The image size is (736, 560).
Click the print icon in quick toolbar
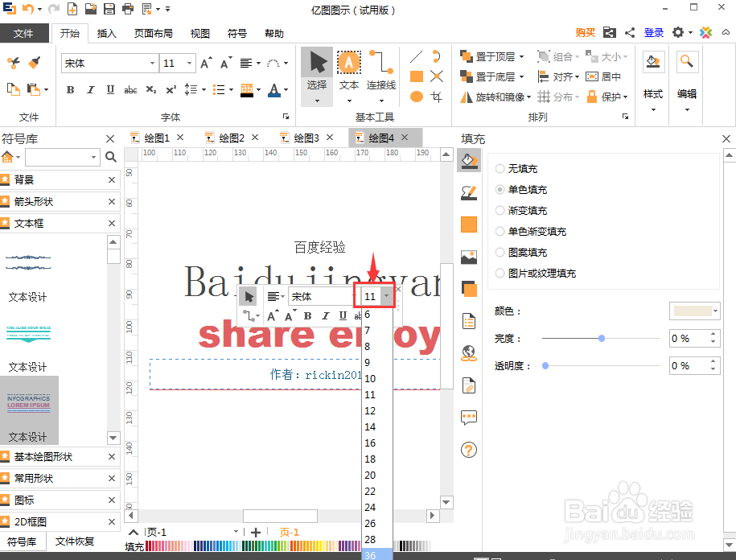(x=128, y=9)
